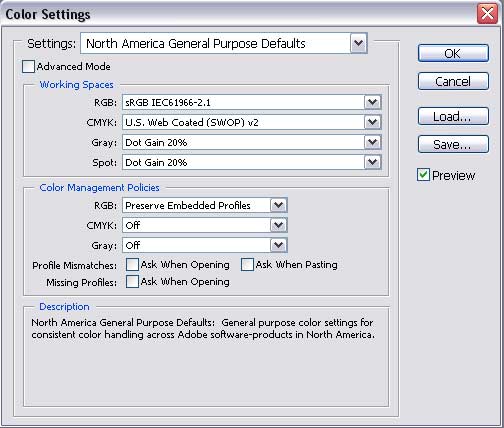Open the Spot working space dropdown arrow

point(372,162)
